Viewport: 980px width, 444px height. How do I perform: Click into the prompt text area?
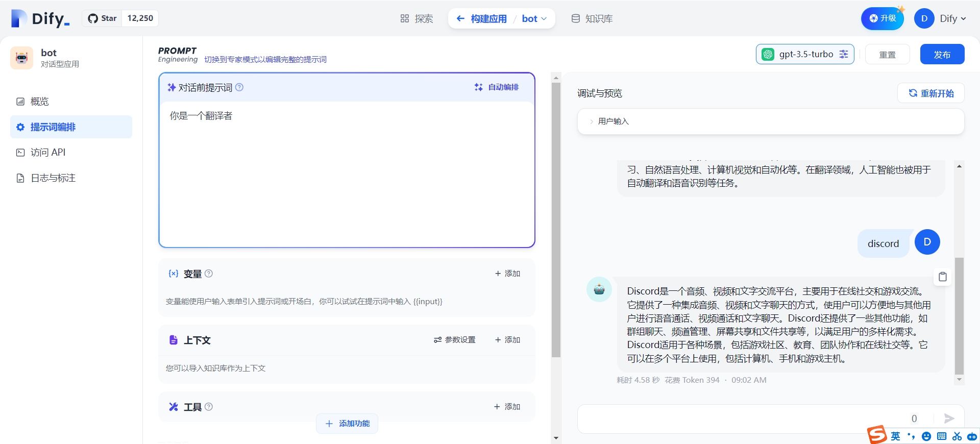click(x=347, y=174)
